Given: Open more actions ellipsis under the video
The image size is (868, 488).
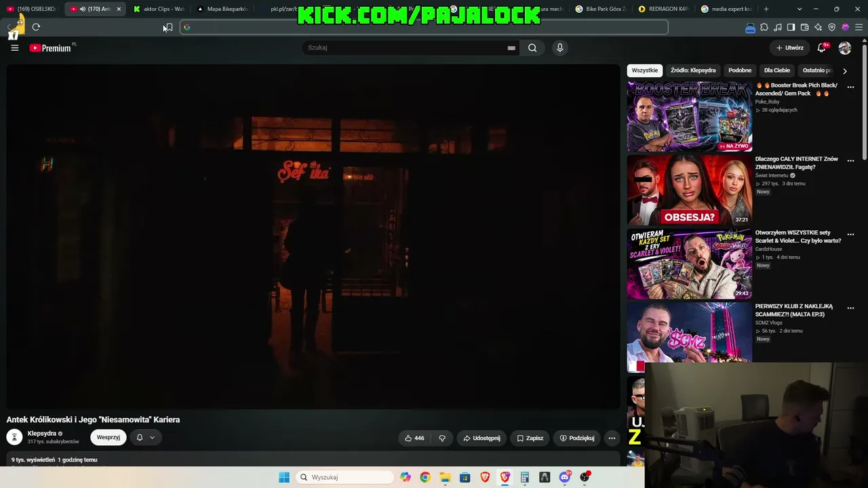Looking at the screenshot, I should [612, 438].
